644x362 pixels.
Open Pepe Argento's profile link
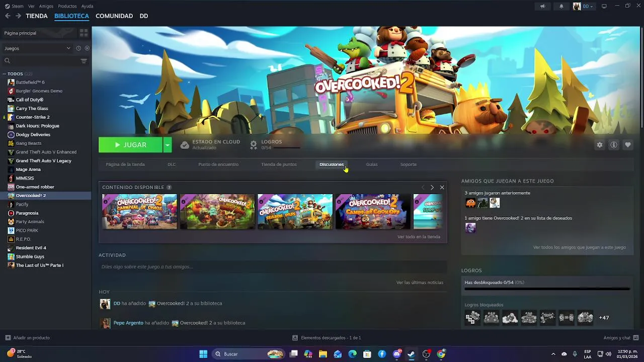coord(128,323)
